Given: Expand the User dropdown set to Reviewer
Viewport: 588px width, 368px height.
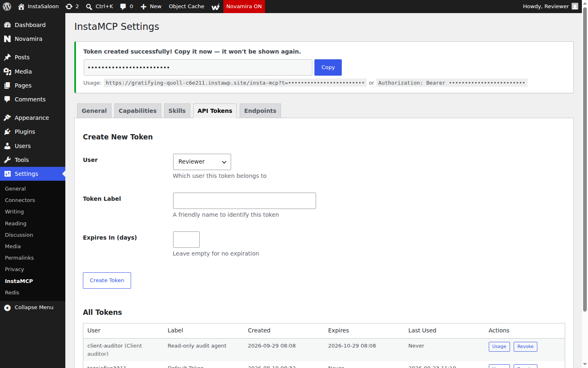Looking at the screenshot, I should (202, 162).
